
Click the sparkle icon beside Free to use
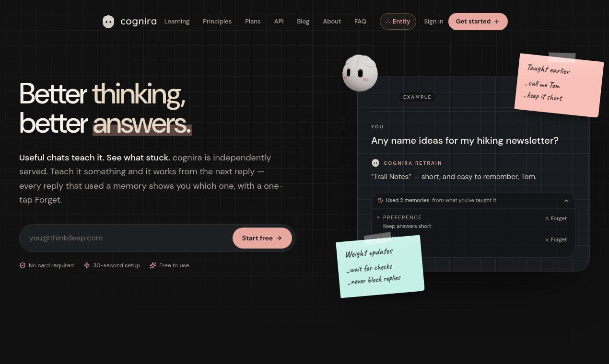click(x=153, y=265)
